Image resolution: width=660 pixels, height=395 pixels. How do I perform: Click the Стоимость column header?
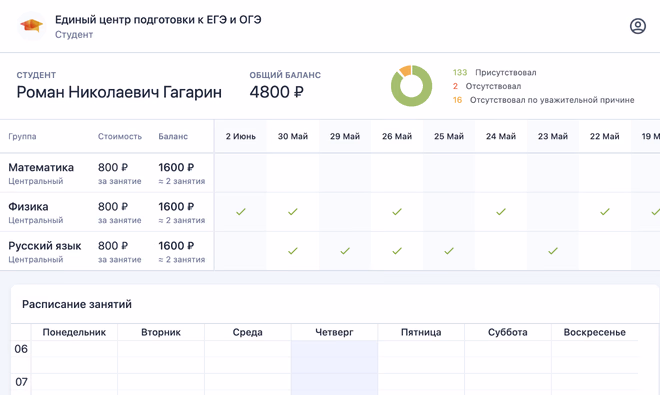[120, 136]
